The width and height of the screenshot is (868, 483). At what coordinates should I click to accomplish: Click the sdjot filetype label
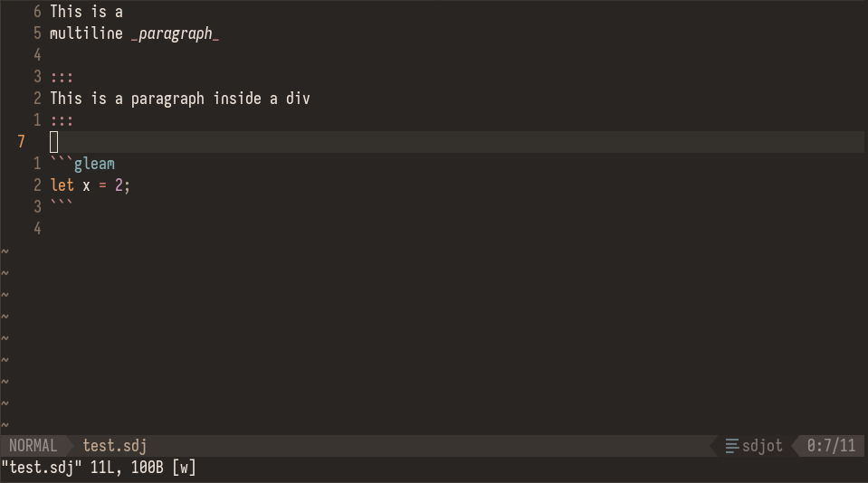point(762,446)
